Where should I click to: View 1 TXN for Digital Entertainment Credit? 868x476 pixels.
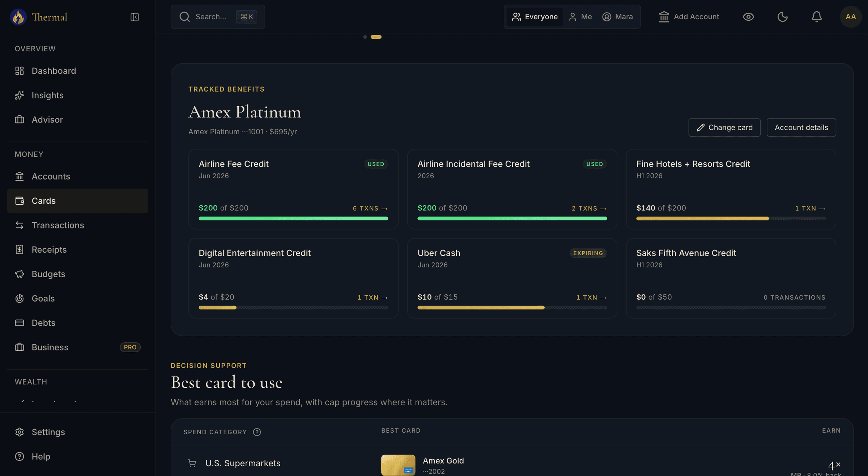tap(373, 298)
